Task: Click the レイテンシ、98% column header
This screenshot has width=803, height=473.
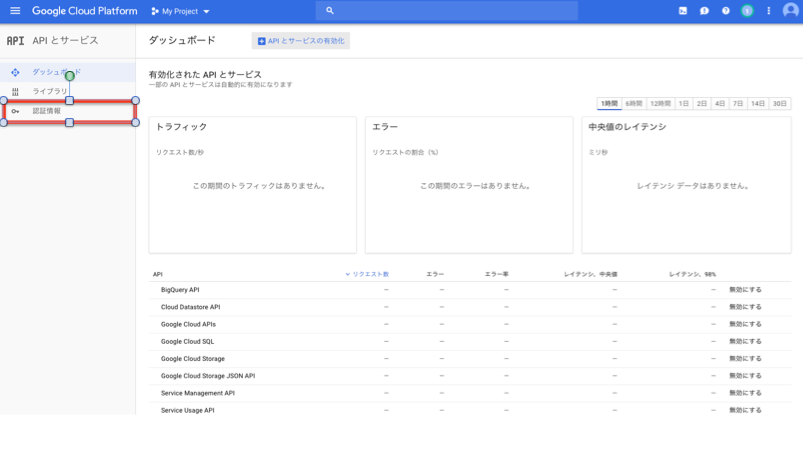Action: click(x=692, y=274)
